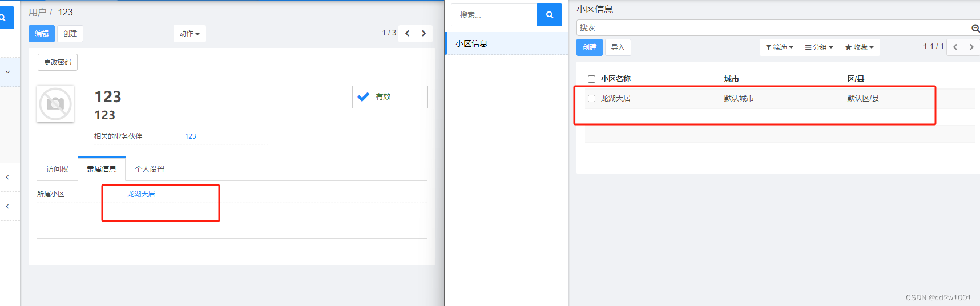Open the 动作 dropdown menu

(189, 34)
